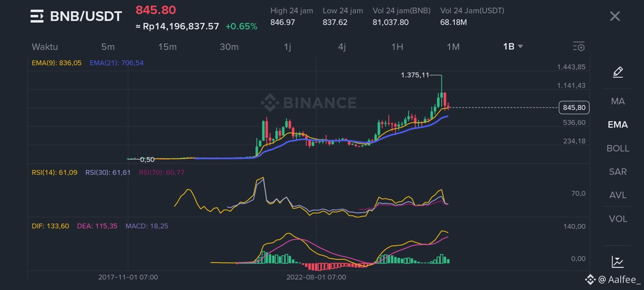This screenshot has height=290, width=644.
Task: Tap the 2017-11-01 07:00 date label
Action: pyautogui.click(x=128, y=277)
